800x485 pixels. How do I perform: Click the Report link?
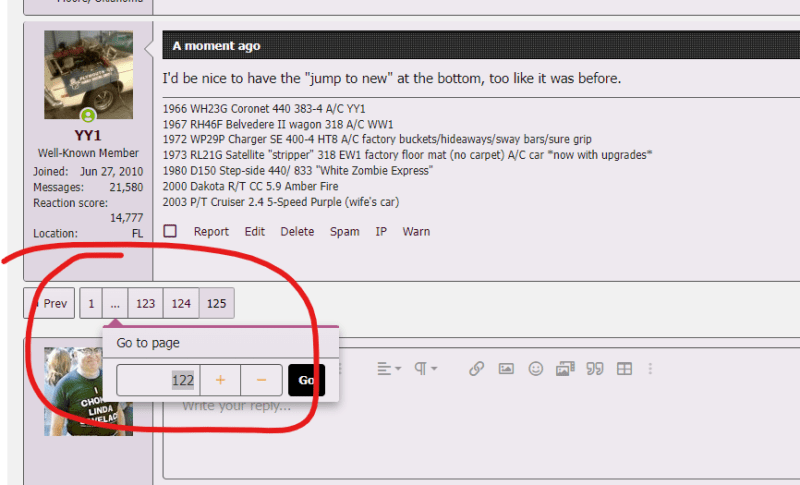tap(211, 231)
